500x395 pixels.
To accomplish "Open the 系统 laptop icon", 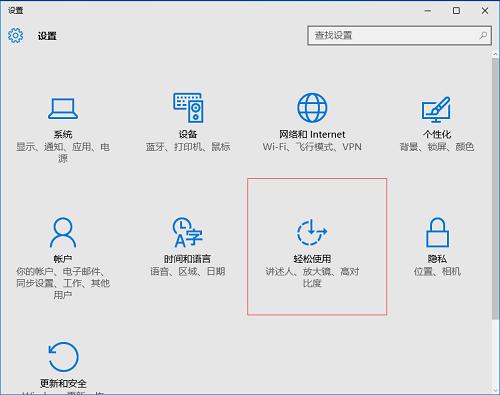I will [63, 108].
